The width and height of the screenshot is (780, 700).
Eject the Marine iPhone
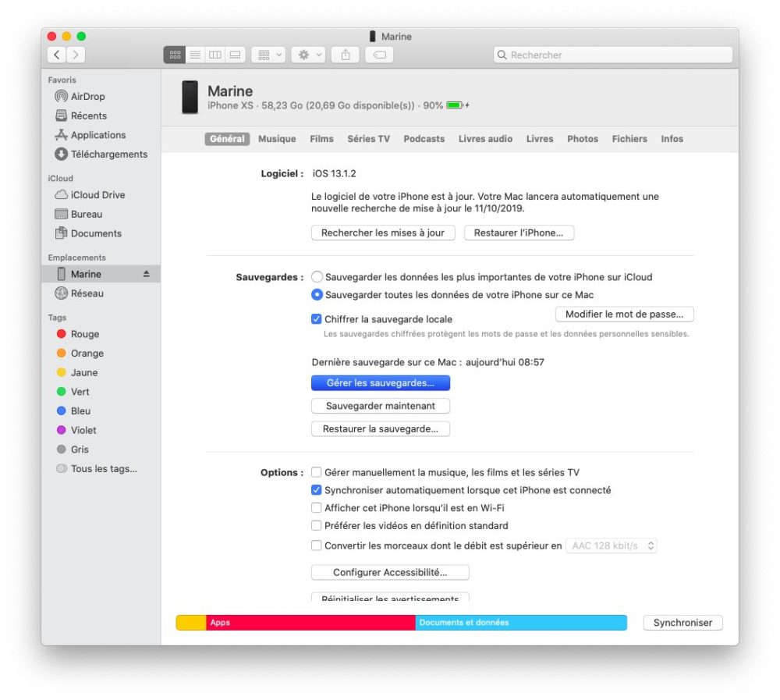(x=147, y=274)
